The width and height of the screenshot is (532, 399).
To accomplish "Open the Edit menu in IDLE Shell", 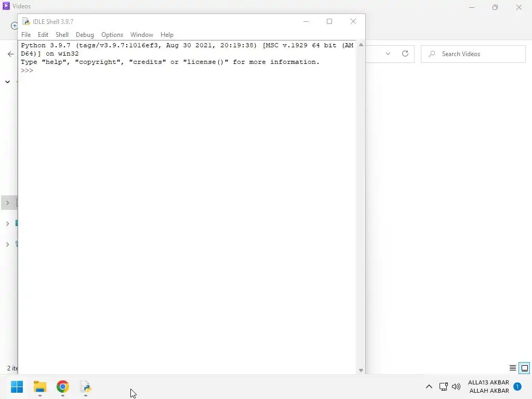I will 43,35.
